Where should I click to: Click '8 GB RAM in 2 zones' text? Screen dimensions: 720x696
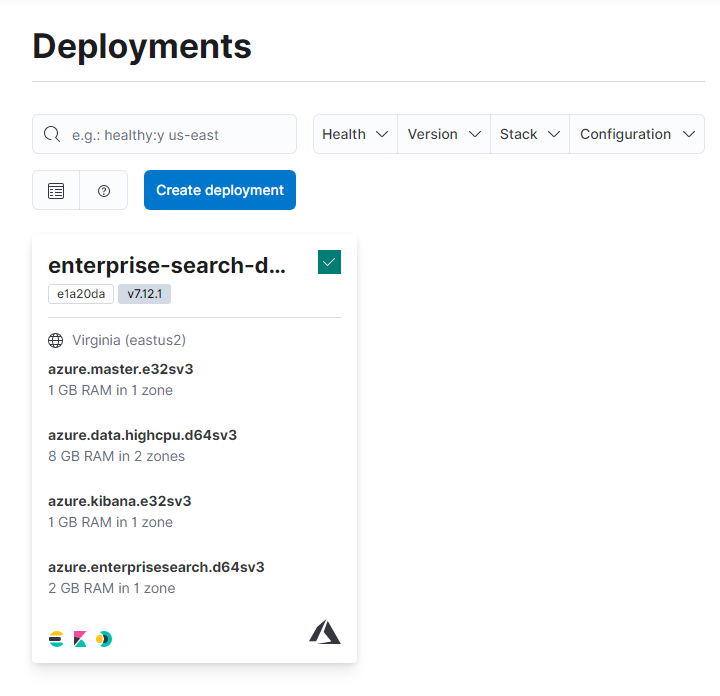[117, 456]
